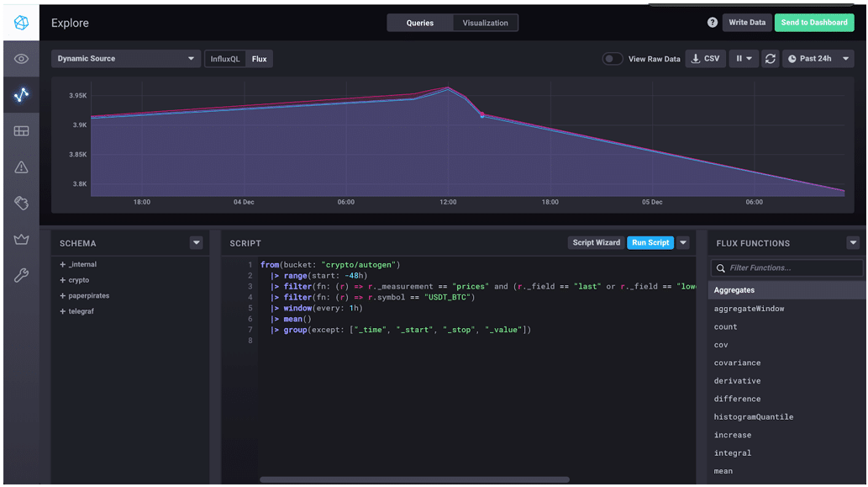Toggle the View Raw Data switch
868x487 pixels.
tap(613, 59)
